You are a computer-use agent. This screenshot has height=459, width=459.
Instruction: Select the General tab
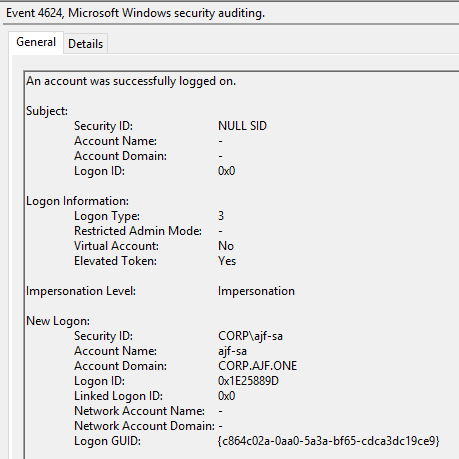[36, 42]
